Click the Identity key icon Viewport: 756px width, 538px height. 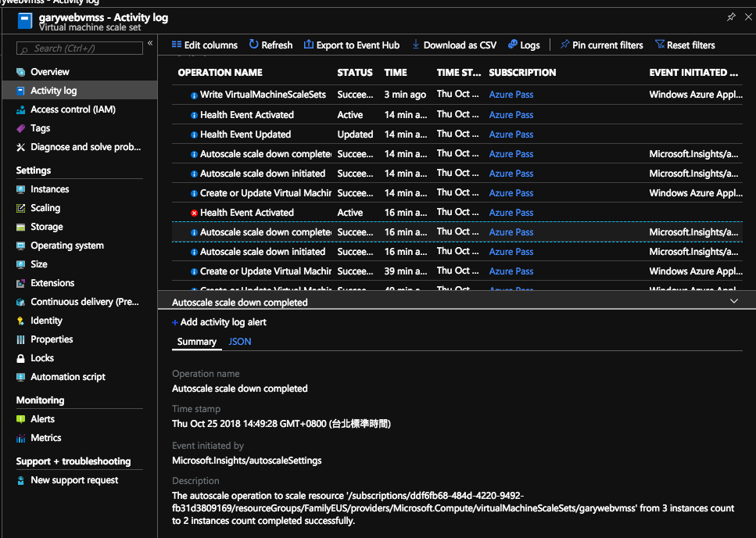tap(21, 321)
